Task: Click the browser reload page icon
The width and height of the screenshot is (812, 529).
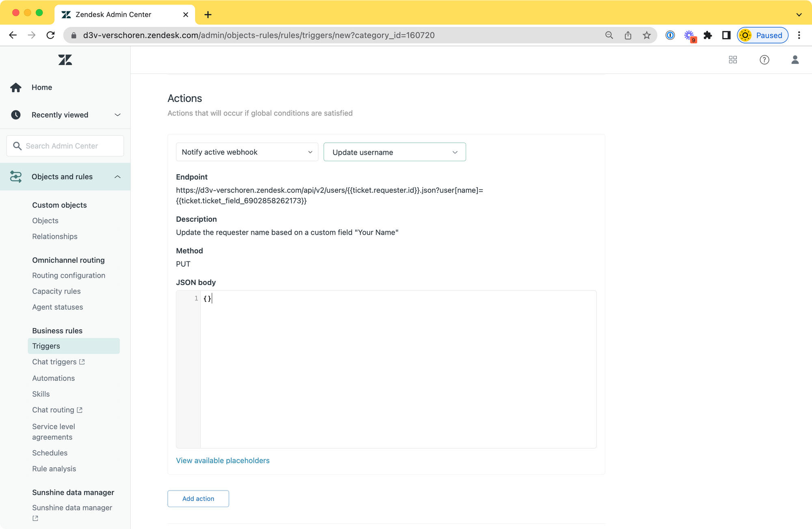Action: click(x=50, y=35)
